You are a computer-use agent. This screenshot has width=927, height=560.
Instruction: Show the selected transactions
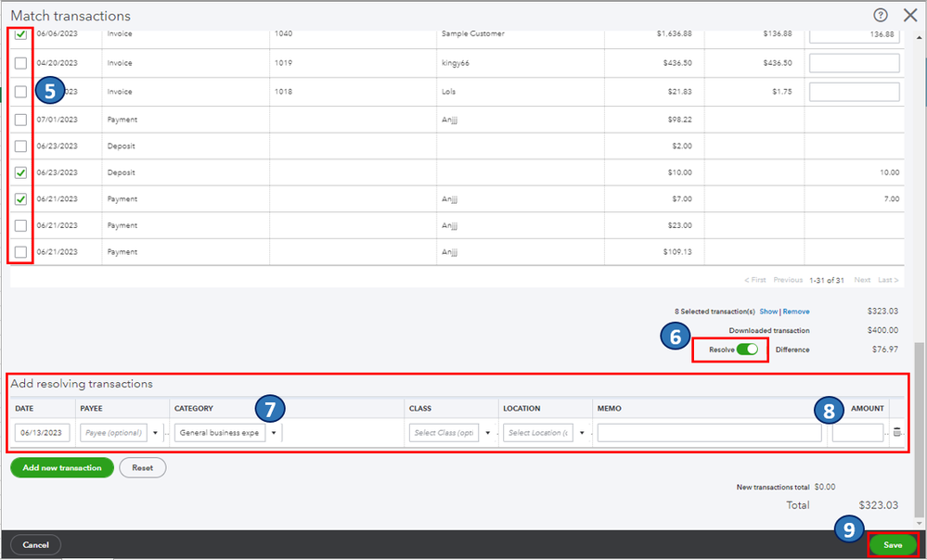pyautogui.click(x=768, y=312)
